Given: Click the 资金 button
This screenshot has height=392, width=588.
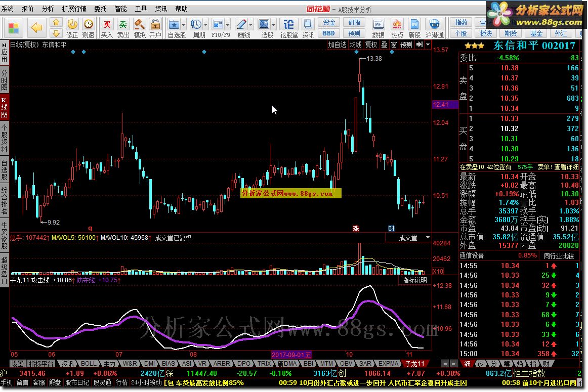Looking at the screenshot, I should (329, 22).
